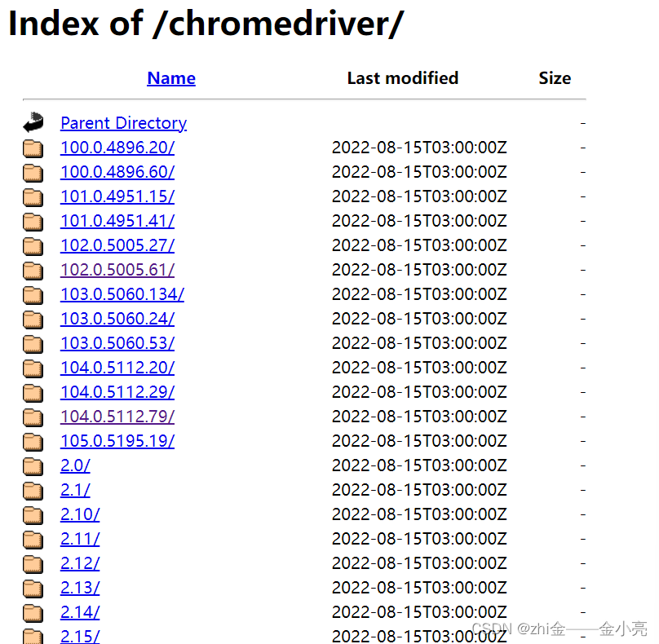Image resolution: width=659 pixels, height=644 pixels.
Task: Open the Parent Directory link
Action: coord(123,123)
